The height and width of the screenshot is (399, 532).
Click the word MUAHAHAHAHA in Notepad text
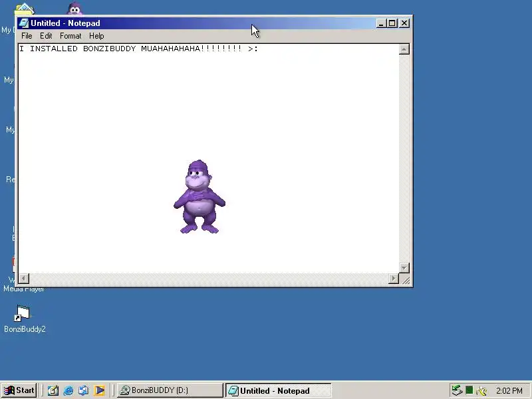[170, 49]
